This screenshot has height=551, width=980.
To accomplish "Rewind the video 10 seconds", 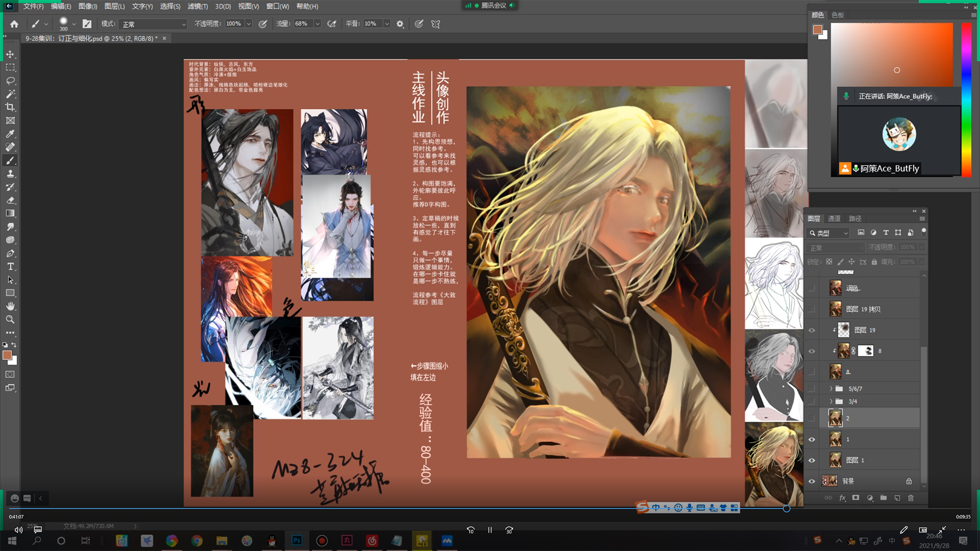I will point(471,530).
